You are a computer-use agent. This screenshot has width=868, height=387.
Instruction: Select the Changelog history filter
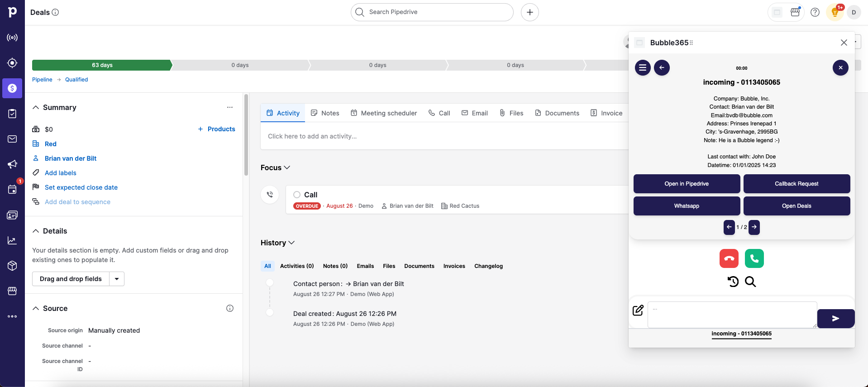[488, 266]
